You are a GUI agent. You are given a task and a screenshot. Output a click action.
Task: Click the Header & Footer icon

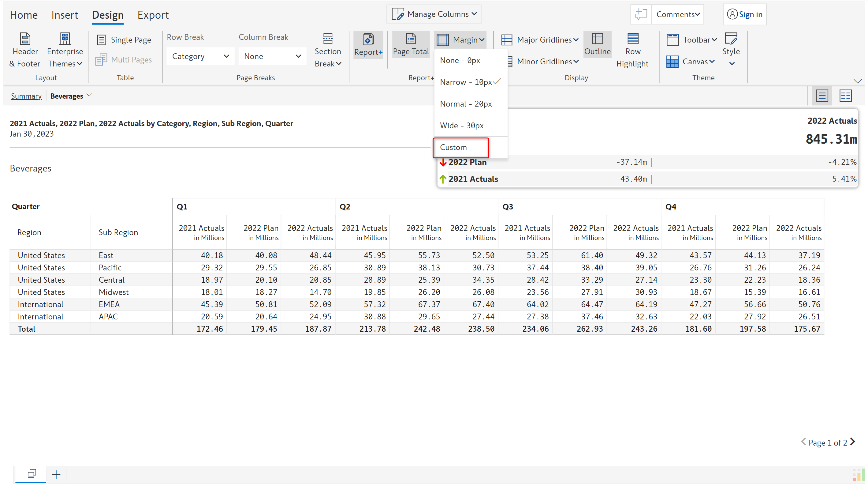[25, 39]
